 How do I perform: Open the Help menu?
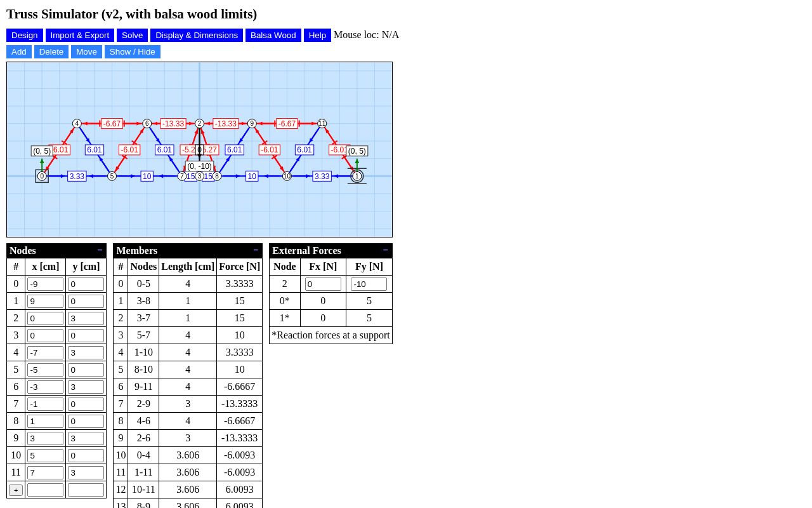[x=317, y=36]
